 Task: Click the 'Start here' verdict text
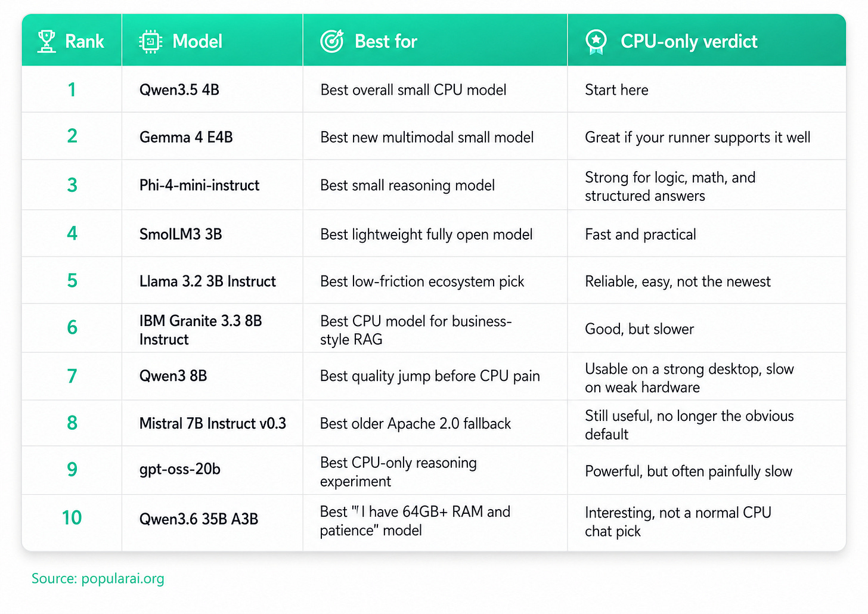tap(616, 90)
